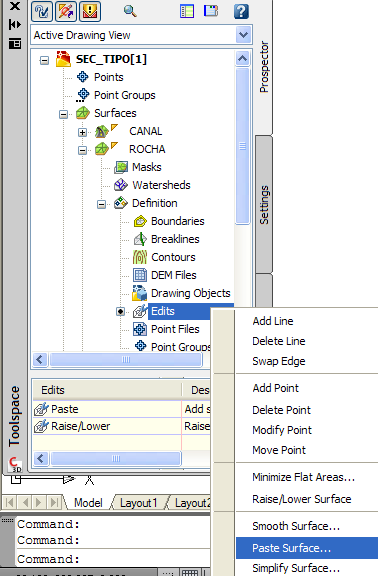Close the Toolspace palette with X
This screenshot has width=378, height=576.
tap(15, 6)
